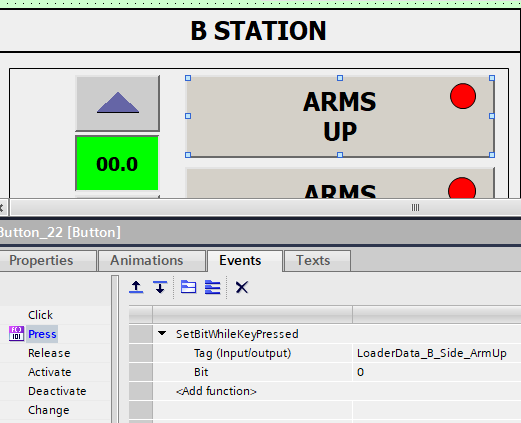This screenshot has height=423, width=521.
Task: Click the horizontal scrollbar below the screen editor
Action: [x=266, y=208]
